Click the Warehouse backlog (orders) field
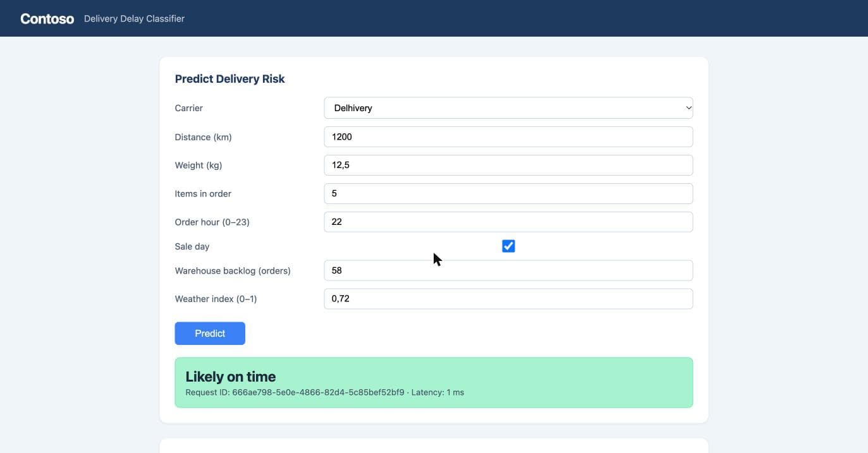 tap(508, 270)
